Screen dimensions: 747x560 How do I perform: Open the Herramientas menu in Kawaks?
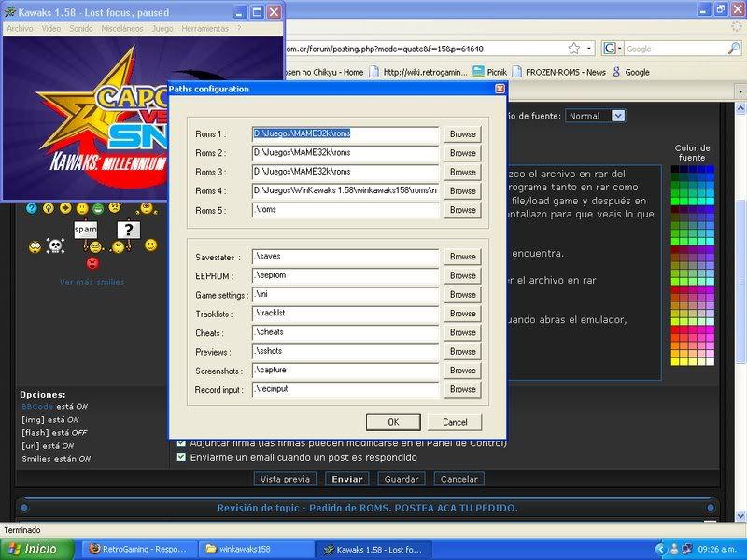204,29
